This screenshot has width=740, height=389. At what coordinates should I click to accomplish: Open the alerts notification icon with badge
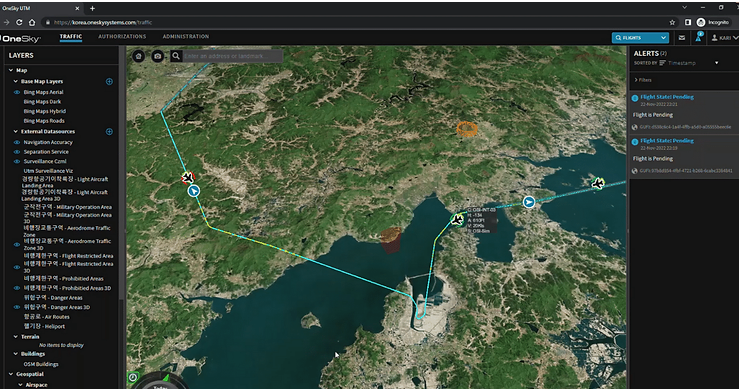coord(698,37)
